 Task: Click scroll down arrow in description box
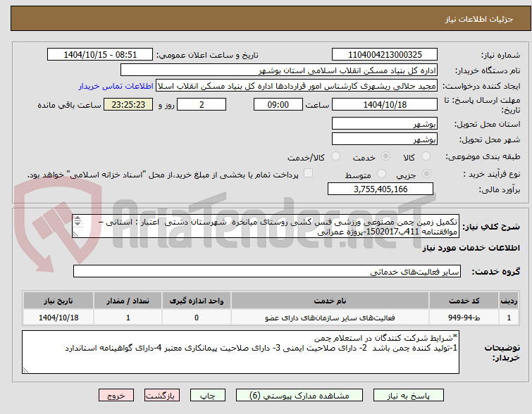click(x=78, y=223)
